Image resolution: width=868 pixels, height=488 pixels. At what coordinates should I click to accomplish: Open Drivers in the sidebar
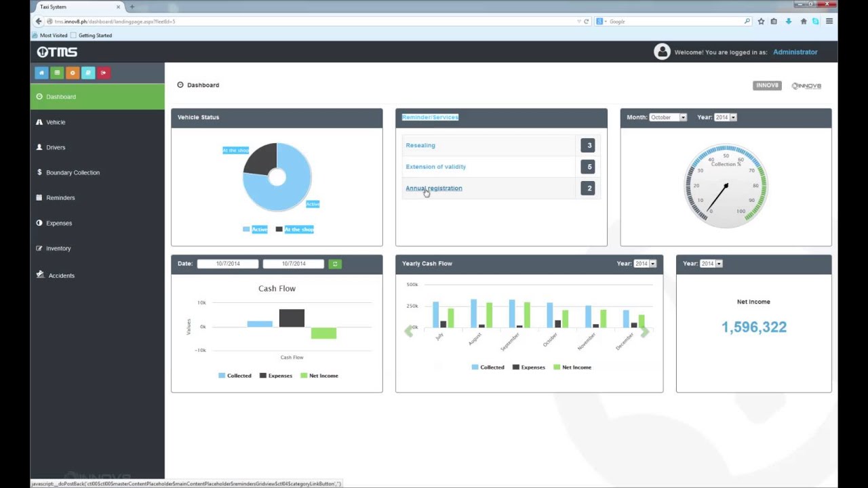tap(97, 147)
